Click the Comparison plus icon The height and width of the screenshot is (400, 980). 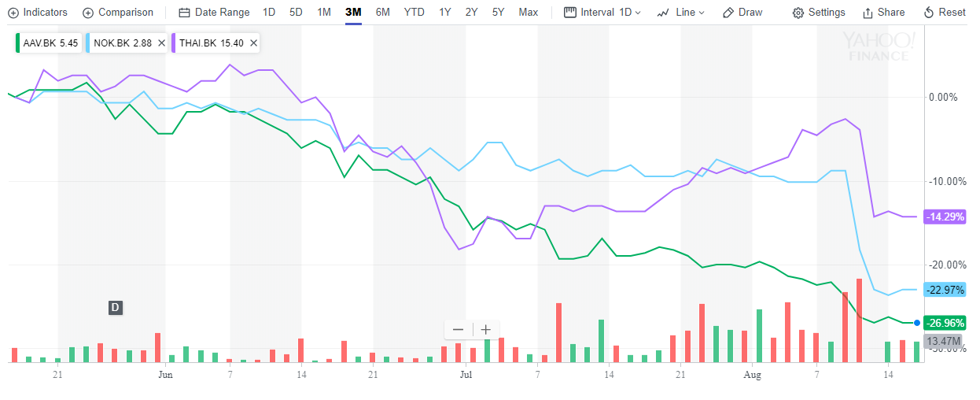pos(87,13)
